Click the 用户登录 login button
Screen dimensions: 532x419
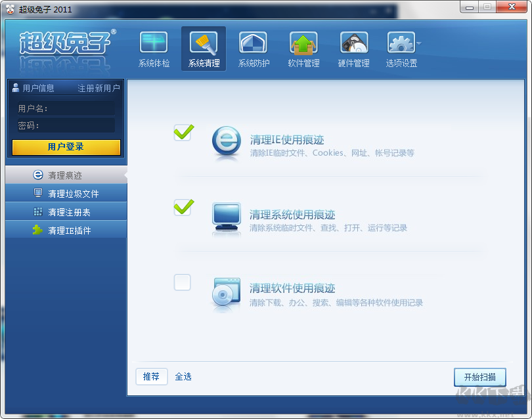pos(66,147)
